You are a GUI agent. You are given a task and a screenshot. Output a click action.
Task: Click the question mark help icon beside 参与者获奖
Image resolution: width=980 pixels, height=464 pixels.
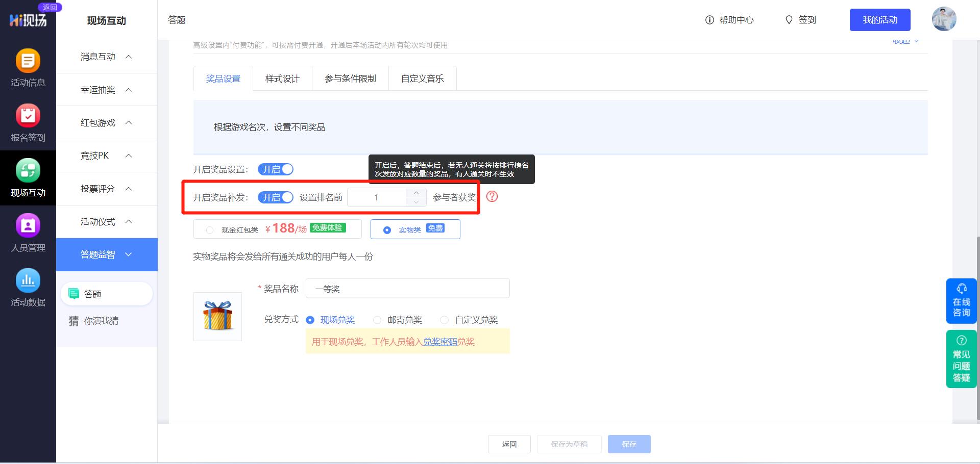pyautogui.click(x=492, y=197)
